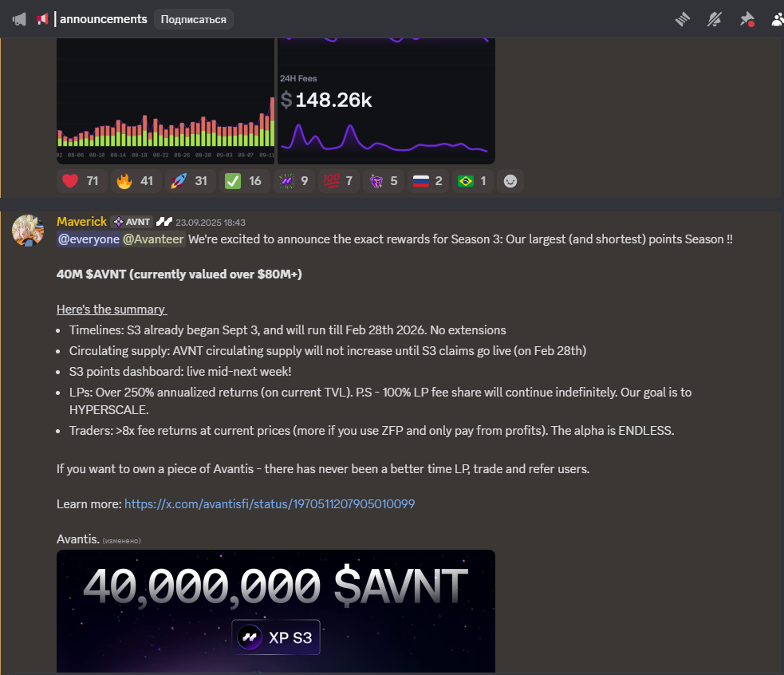The height and width of the screenshot is (675, 784).
Task: Open the Threads icon in header
Action: pyautogui.click(x=682, y=19)
